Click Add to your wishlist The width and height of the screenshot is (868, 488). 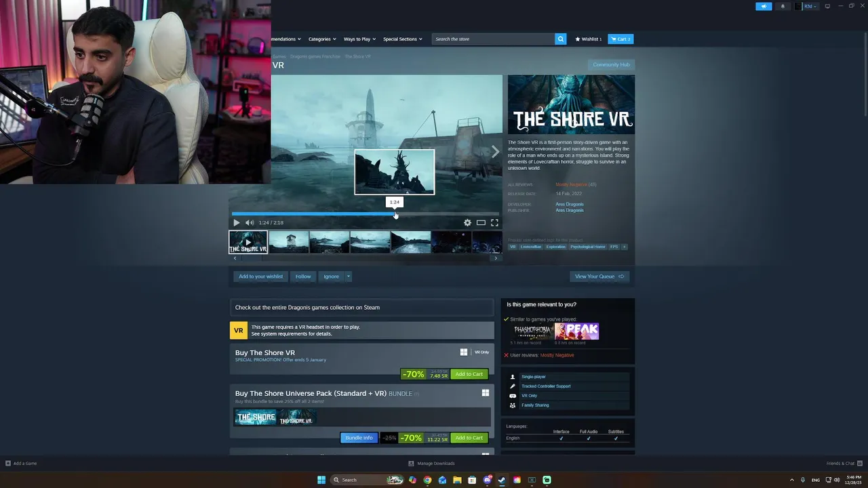point(260,277)
